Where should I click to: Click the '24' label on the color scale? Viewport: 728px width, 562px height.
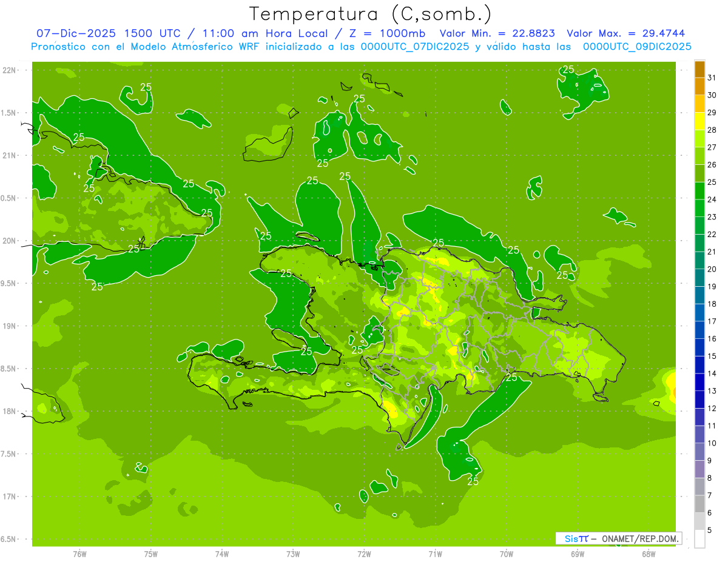click(x=712, y=199)
